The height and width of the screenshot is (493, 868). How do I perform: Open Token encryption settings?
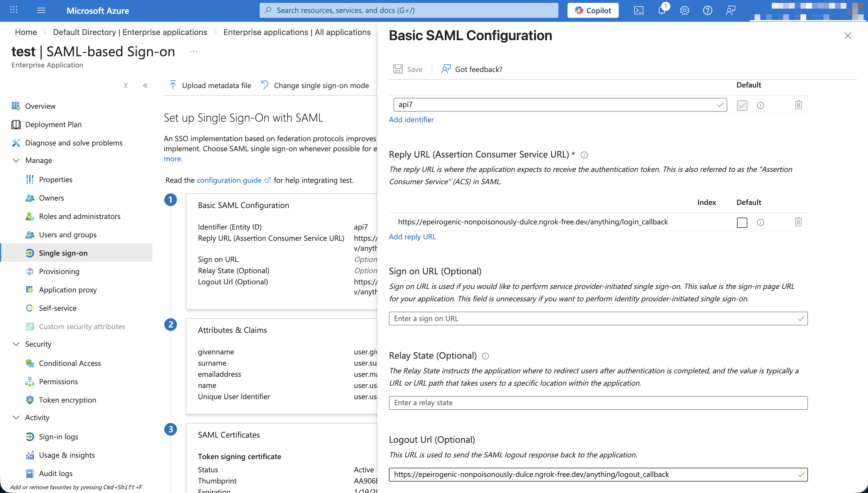click(67, 400)
